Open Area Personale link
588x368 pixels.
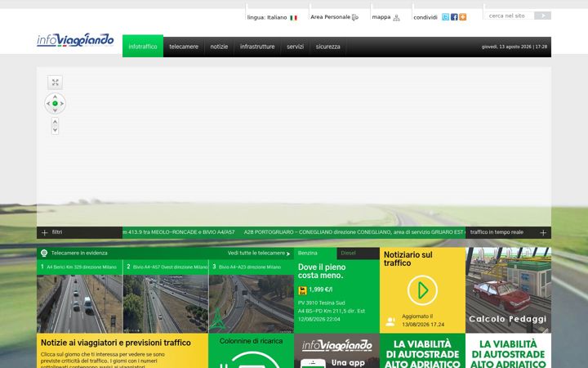(x=330, y=17)
